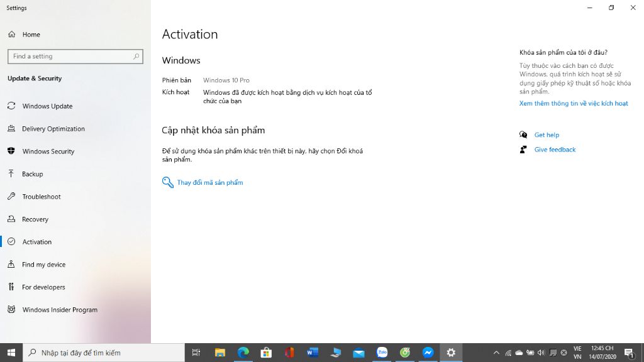The image size is (644, 362).
Task: Open For developers page
Action: click(36, 287)
